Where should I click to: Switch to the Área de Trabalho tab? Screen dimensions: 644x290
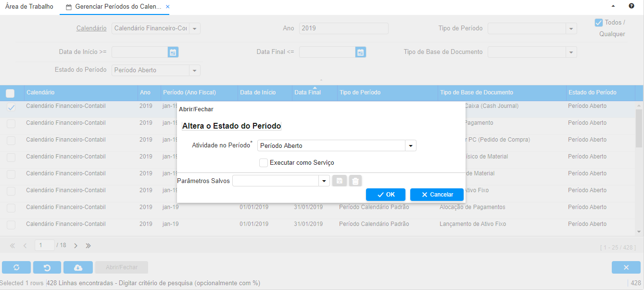click(29, 7)
